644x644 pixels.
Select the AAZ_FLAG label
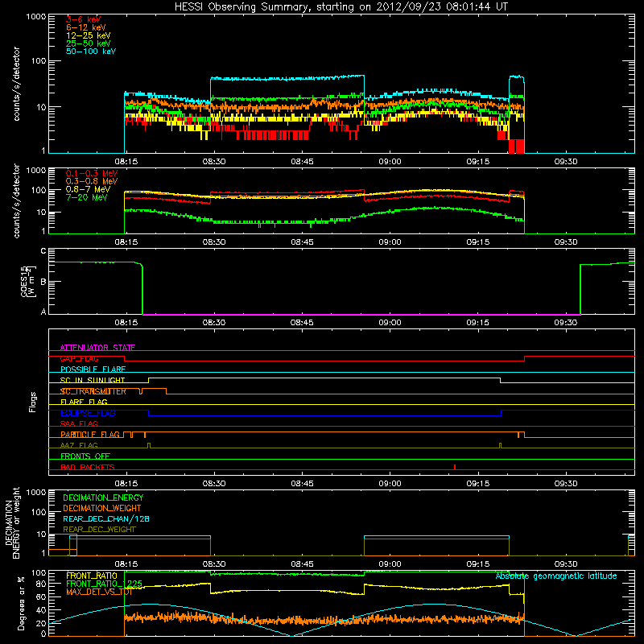click(79, 445)
